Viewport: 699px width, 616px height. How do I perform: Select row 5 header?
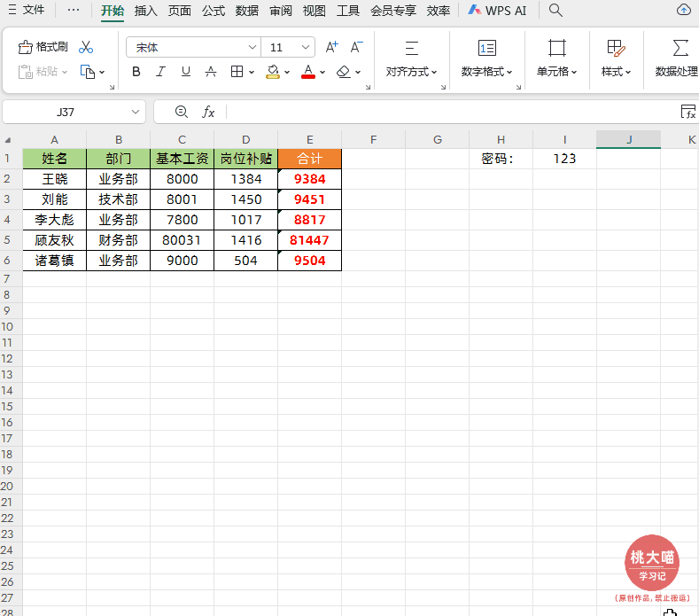7,240
